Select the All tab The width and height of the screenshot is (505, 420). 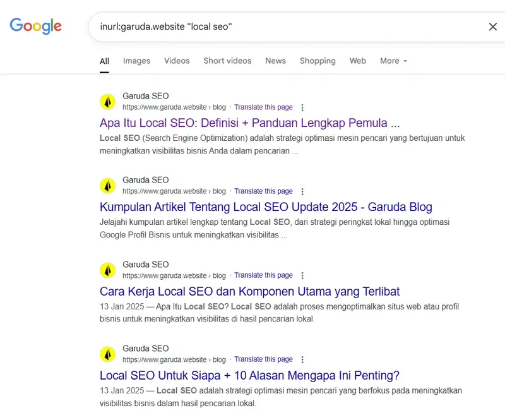104,61
